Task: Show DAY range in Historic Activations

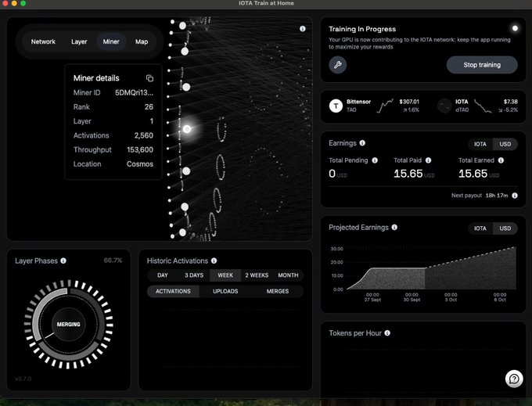Action: tap(163, 275)
